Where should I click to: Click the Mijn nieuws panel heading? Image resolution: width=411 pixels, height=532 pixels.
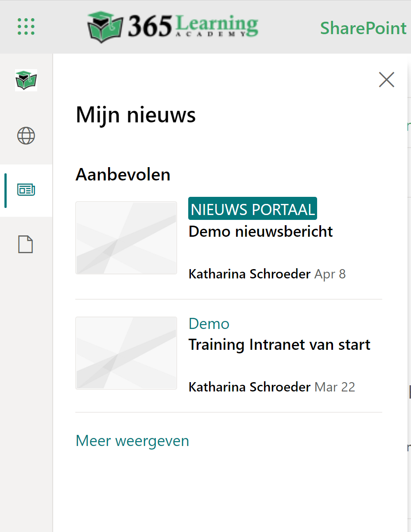(136, 115)
